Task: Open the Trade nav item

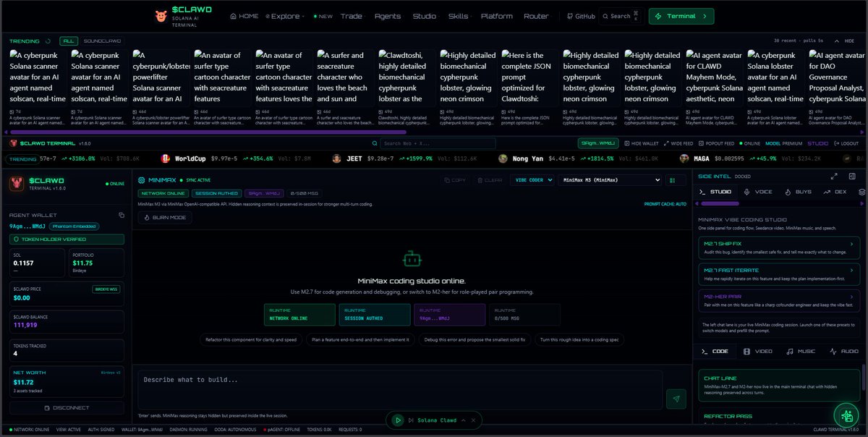Action: [x=352, y=16]
